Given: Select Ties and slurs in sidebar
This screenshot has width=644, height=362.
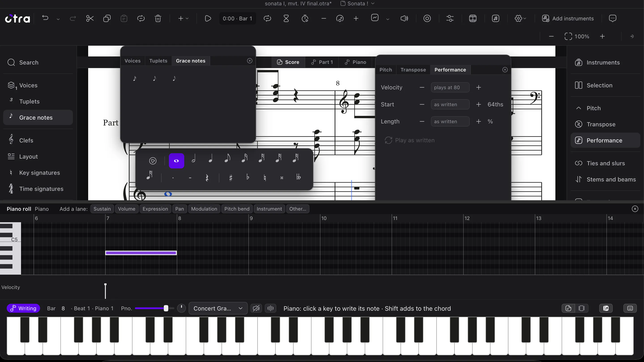Looking at the screenshot, I should pos(605,163).
